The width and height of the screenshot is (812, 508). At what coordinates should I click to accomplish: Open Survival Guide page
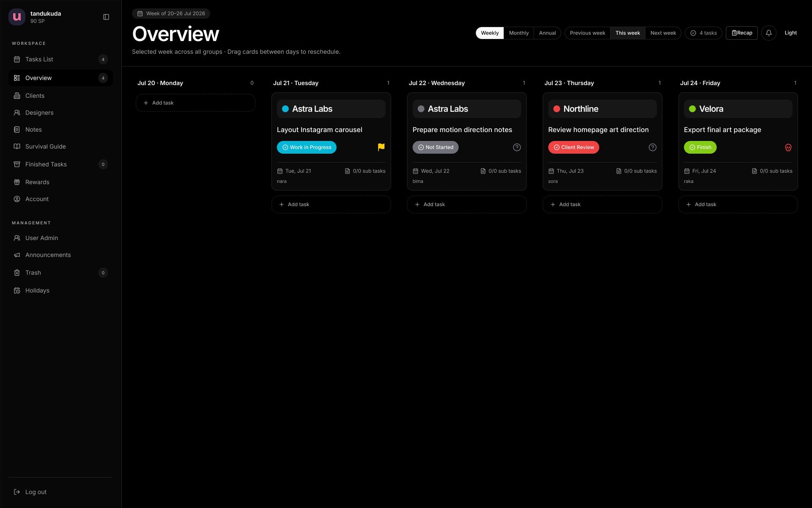tap(60, 146)
